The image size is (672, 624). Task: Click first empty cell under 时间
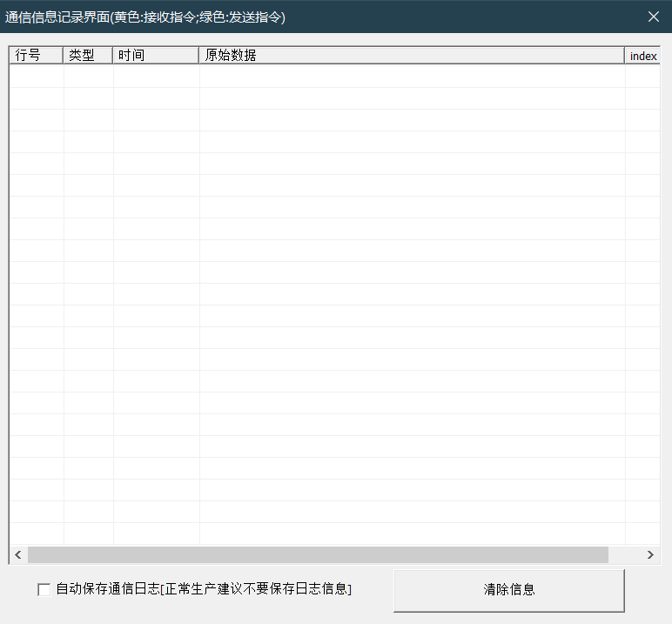(156, 77)
